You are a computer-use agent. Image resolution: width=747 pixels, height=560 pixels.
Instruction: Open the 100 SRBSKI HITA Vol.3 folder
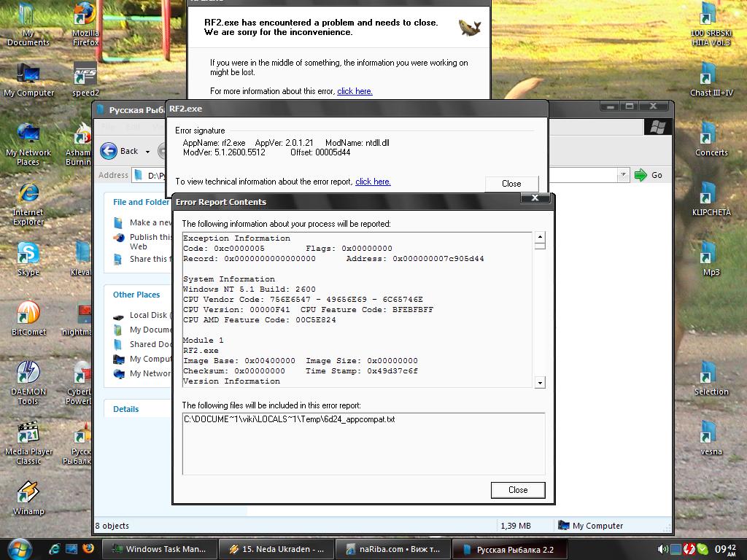pyautogui.click(x=711, y=24)
